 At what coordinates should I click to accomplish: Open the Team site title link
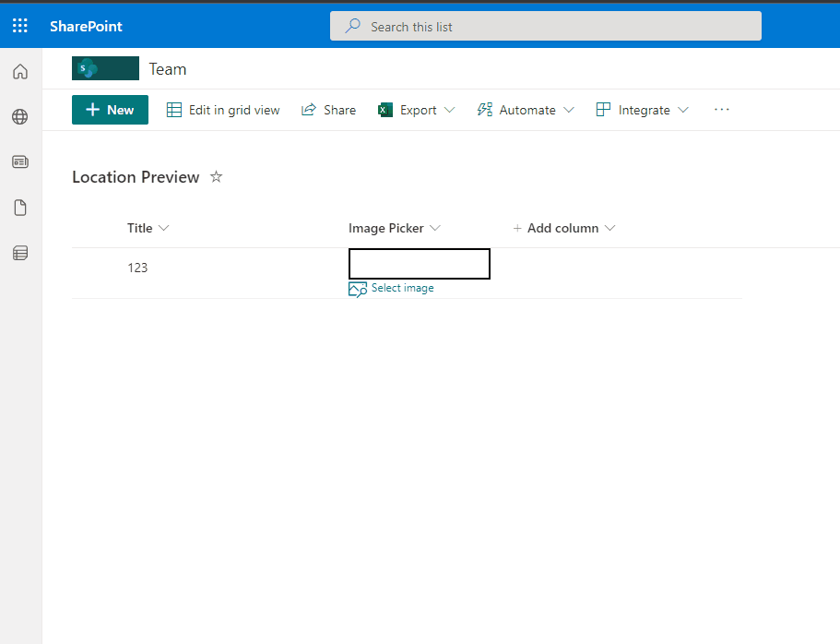pyautogui.click(x=168, y=69)
